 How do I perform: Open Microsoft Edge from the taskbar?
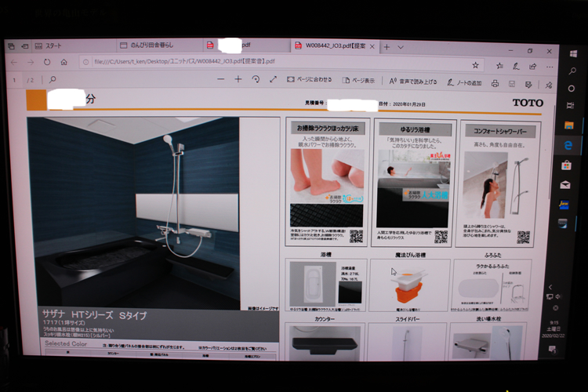(568, 144)
